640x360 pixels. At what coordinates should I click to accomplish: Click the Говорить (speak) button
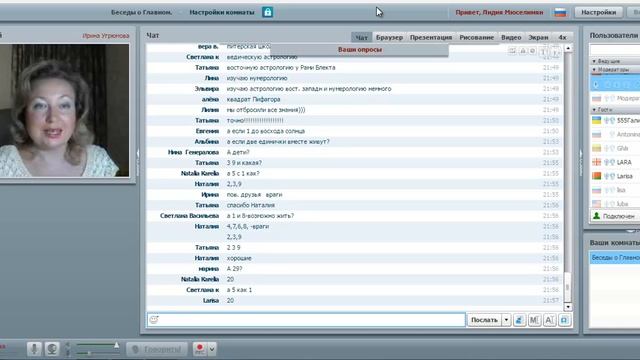157,349
